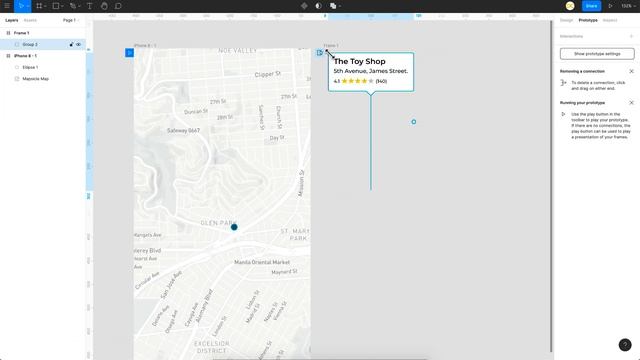This screenshot has width=640, height=360.
Task: Toggle visibility of the Group 2 layer
Action: pos(78,44)
